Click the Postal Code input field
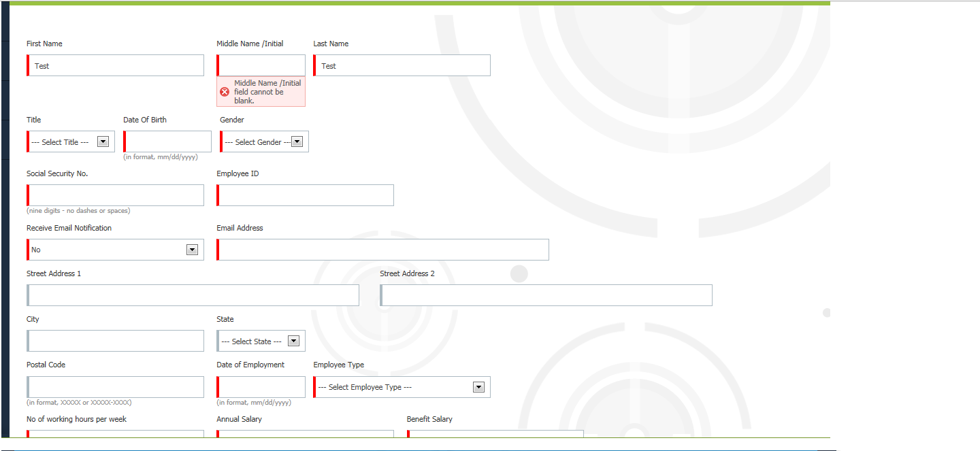This screenshot has height=451, width=980. [x=116, y=387]
